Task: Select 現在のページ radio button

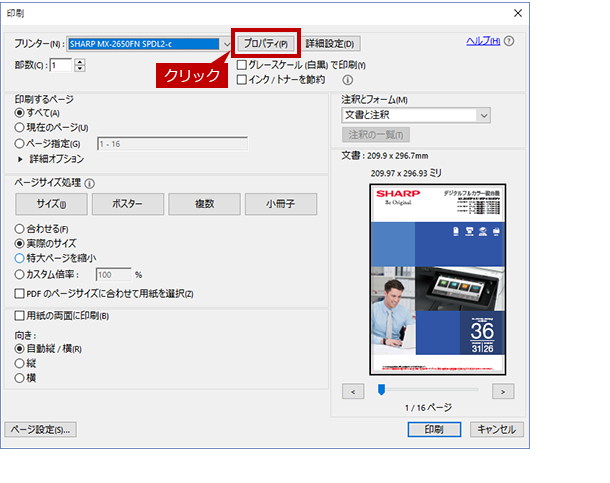Action: (x=19, y=128)
